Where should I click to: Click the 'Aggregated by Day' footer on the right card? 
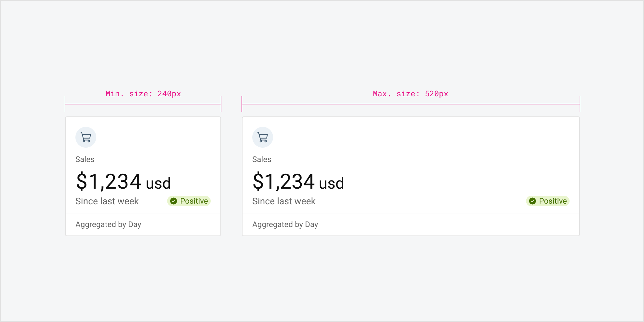tap(285, 224)
